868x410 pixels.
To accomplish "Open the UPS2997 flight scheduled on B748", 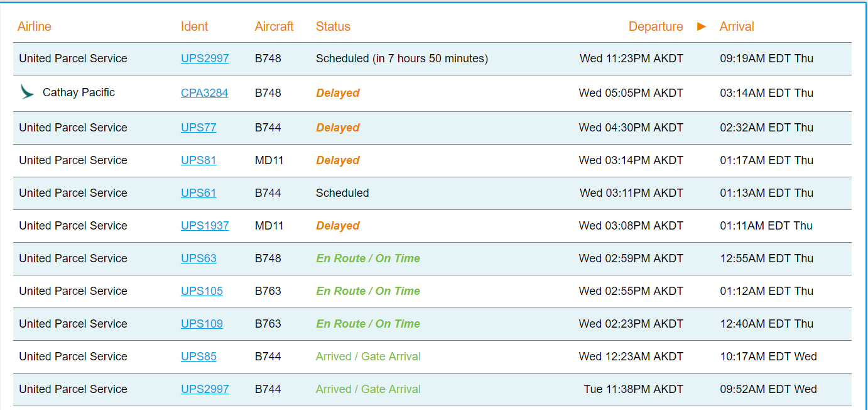I will 205,58.
